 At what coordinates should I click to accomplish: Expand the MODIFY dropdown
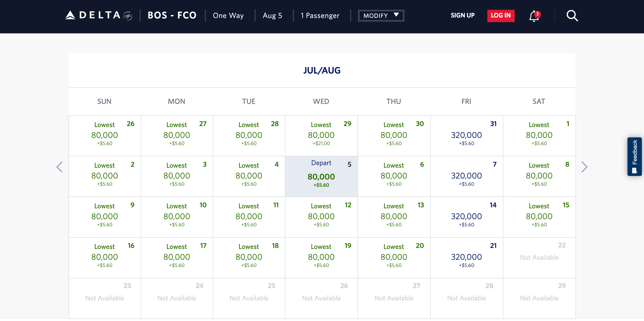381,16
